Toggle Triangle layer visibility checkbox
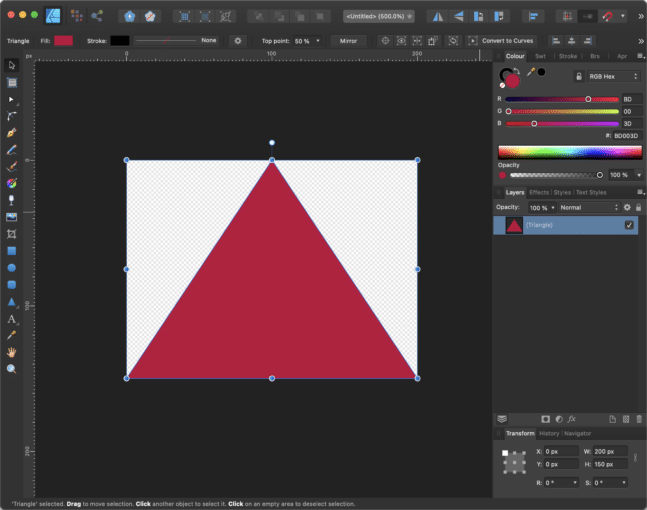This screenshot has width=647, height=510. click(629, 225)
